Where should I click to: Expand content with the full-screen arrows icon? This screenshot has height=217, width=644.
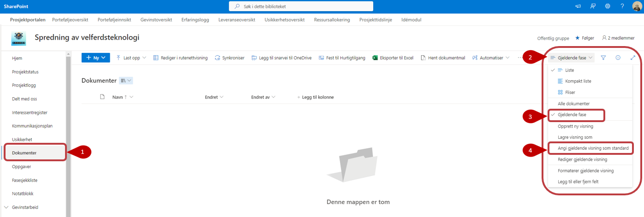pos(633,58)
